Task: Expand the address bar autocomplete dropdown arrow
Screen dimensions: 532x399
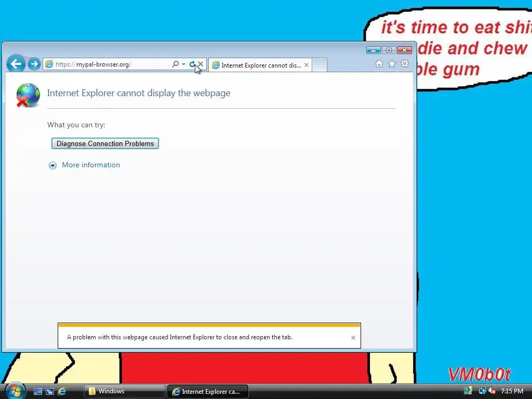Action: tap(183, 64)
